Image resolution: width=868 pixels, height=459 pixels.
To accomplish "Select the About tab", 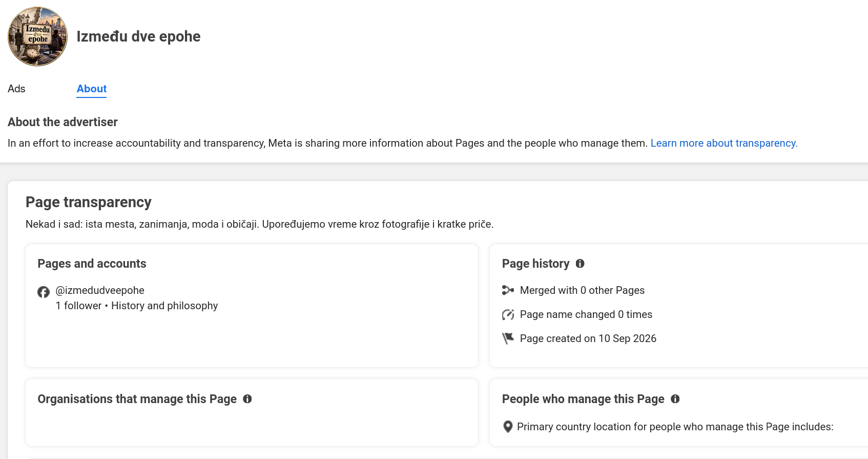I will click(x=92, y=89).
